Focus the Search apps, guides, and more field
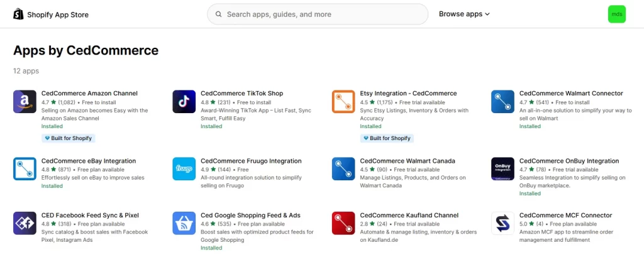The height and width of the screenshot is (255, 644). [318, 14]
